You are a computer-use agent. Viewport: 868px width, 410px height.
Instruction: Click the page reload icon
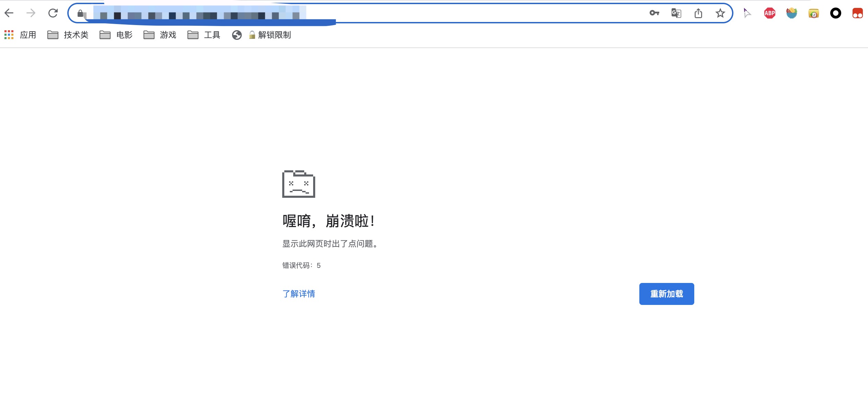point(53,13)
